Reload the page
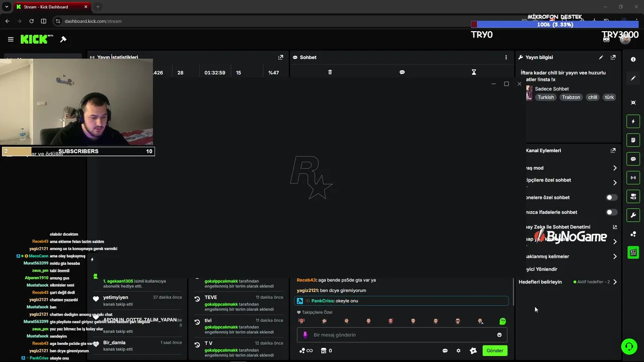Viewport: 644px width, 362px height. coord(31,21)
